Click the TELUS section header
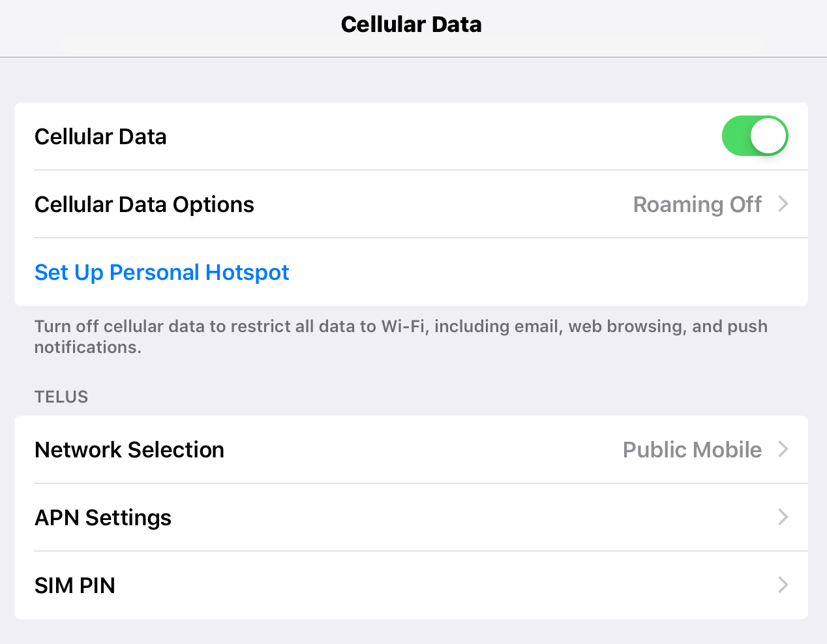827x644 pixels. coord(61,397)
